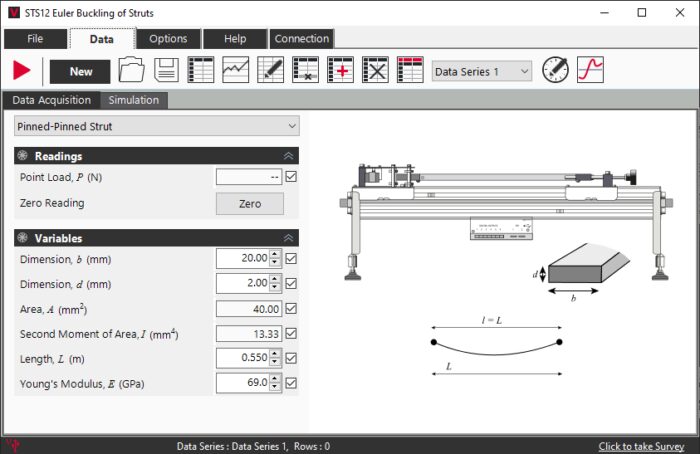Collapse the Variables section
700x454 pixels.
coord(288,238)
